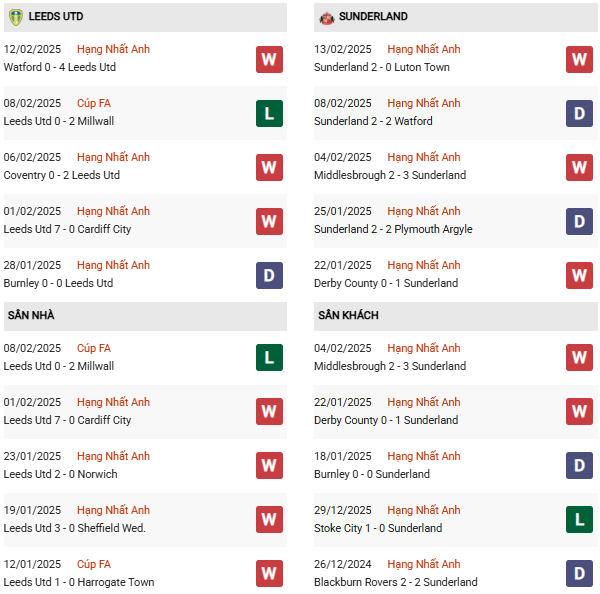Select the Sân Nhà section header
This screenshot has width=600, height=594.
point(31,316)
